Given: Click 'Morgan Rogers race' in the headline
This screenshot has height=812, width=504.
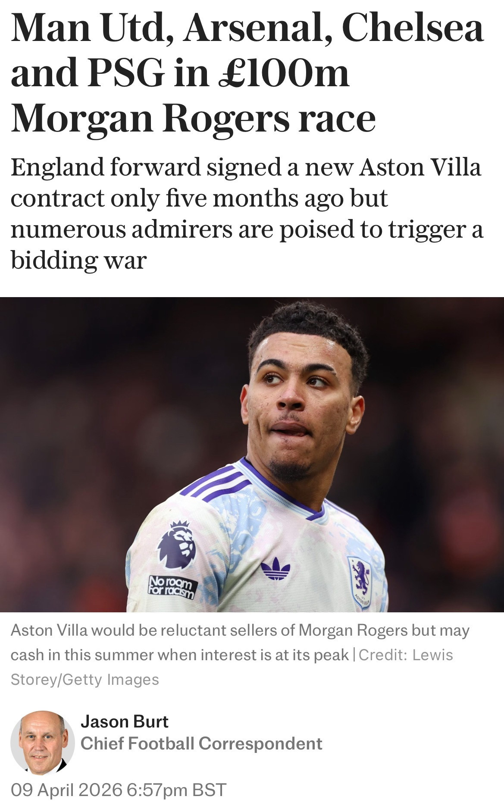Looking at the screenshot, I should 193,118.
